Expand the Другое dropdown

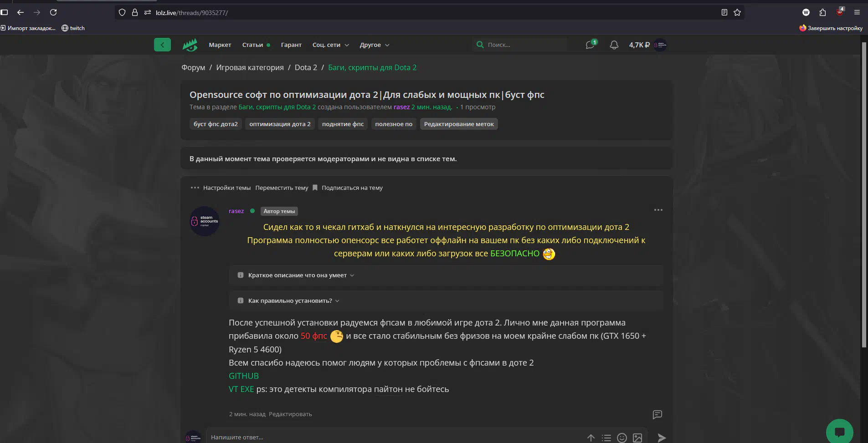click(x=375, y=45)
